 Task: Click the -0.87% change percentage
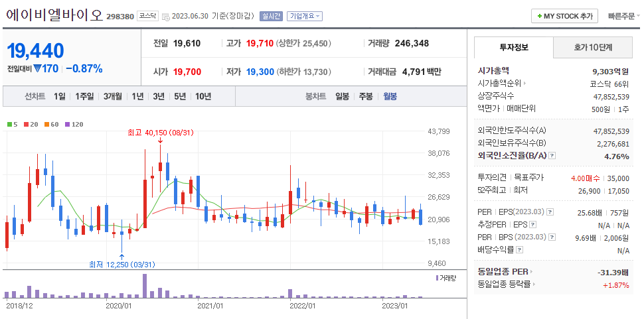coord(84,68)
